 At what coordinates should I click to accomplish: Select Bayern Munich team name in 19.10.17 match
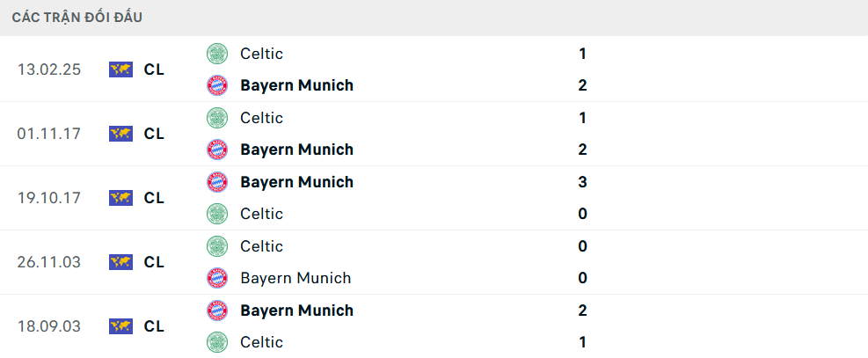pyautogui.click(x=296, y=182)
